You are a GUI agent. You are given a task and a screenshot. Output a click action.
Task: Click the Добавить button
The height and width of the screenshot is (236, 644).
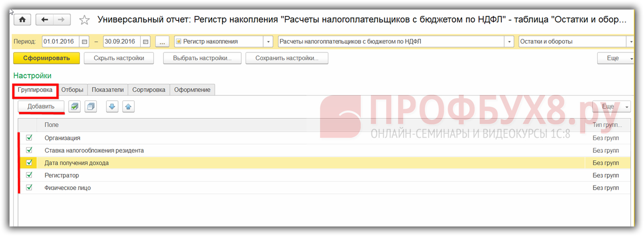click(x=41, y=106)
